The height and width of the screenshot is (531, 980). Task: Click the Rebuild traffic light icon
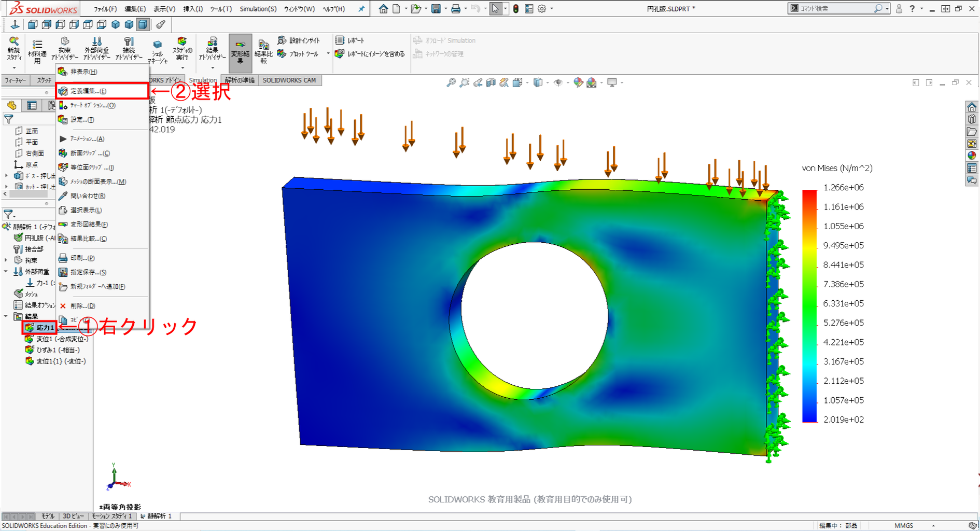tap(516, 9)
